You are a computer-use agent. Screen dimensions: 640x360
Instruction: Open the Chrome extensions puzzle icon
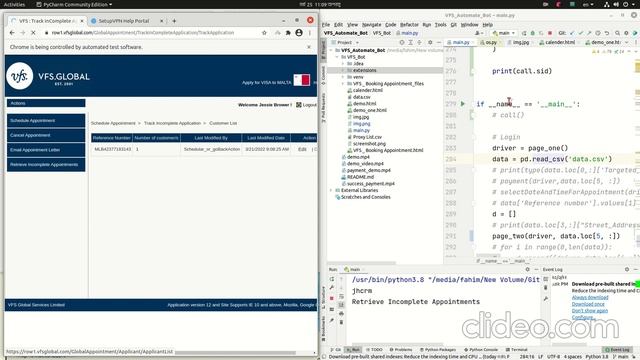click(288, 33)
